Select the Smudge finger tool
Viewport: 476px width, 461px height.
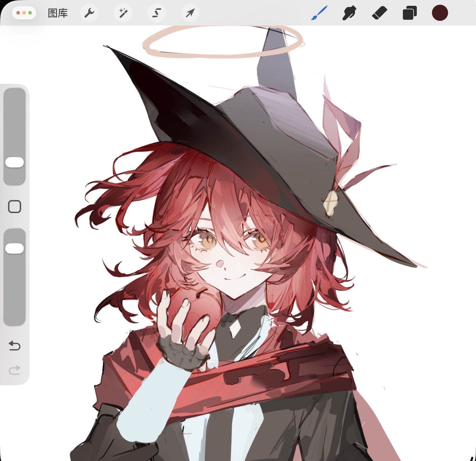349,13
